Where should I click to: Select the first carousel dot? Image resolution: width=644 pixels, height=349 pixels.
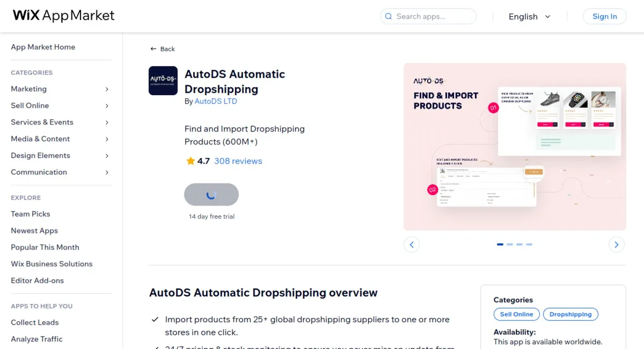[x=500, y=244]
